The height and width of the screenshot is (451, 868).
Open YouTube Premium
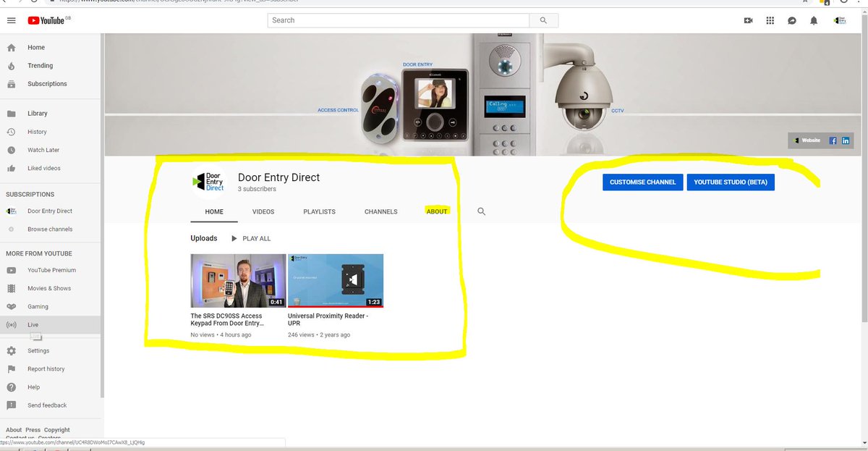[51, 270]
